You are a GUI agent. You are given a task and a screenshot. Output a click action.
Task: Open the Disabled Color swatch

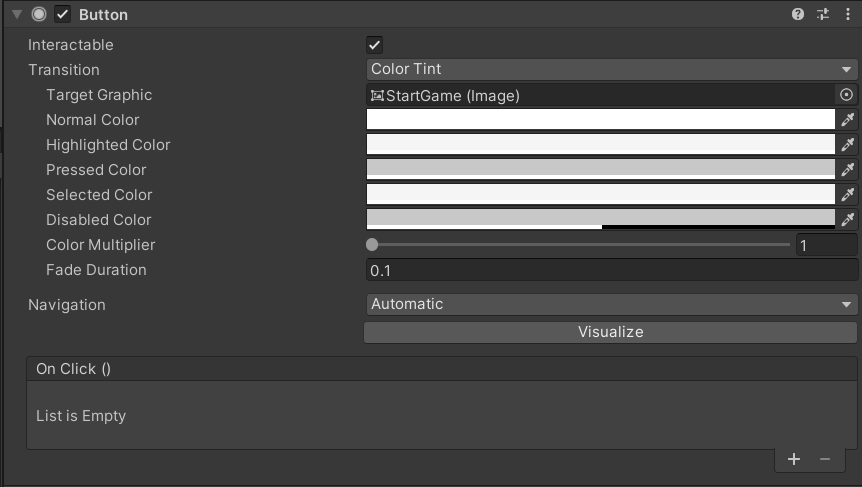600,219
